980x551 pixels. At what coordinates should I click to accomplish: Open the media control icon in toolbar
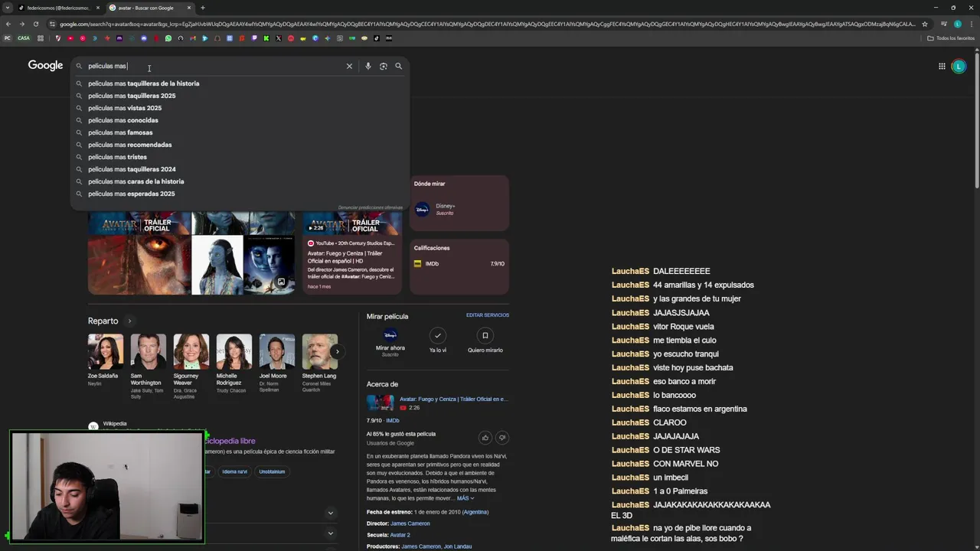[x=945, y=24]
